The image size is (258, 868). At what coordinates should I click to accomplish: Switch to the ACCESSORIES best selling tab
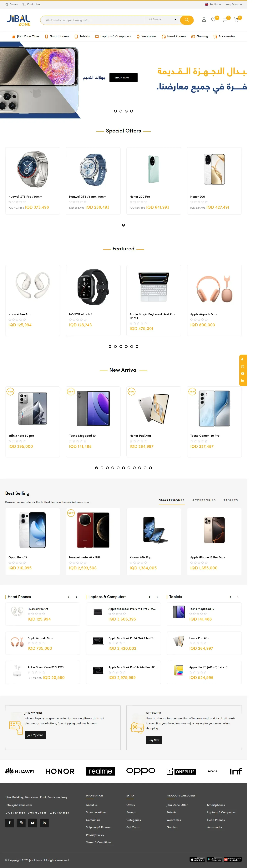tap(204, 500)
